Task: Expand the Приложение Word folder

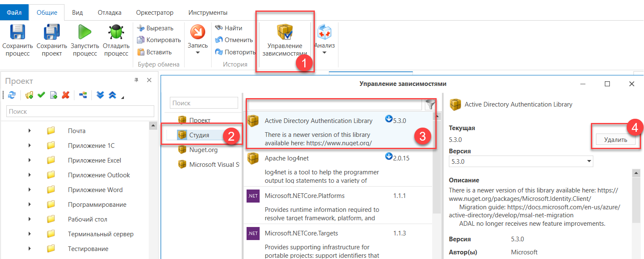Action: (30, 190)
